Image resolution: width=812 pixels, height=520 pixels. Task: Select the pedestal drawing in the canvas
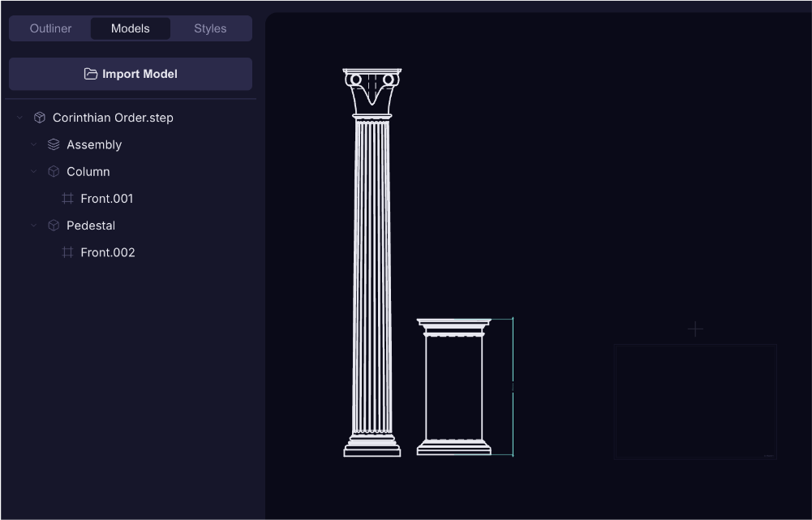[x=453, y=387]
